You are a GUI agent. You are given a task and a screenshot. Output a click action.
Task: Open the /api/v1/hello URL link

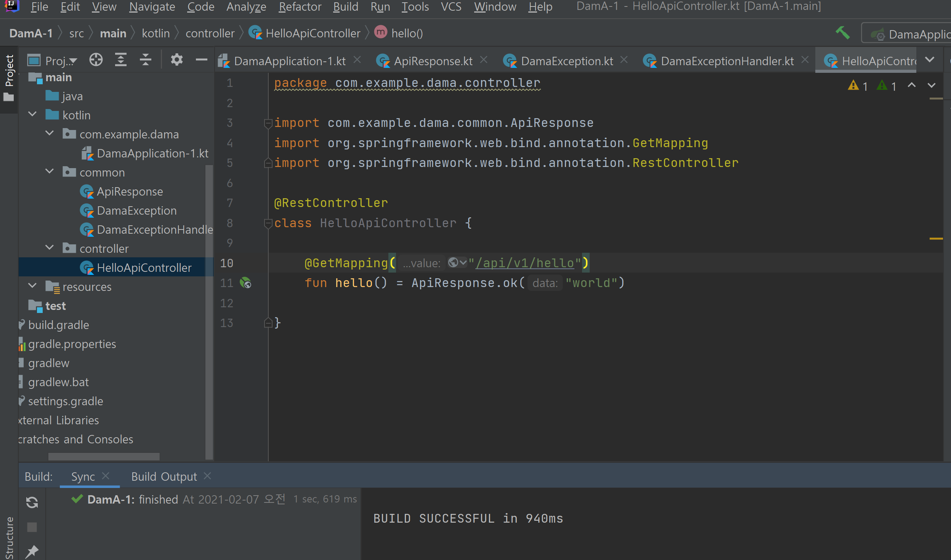coord(526,263)
